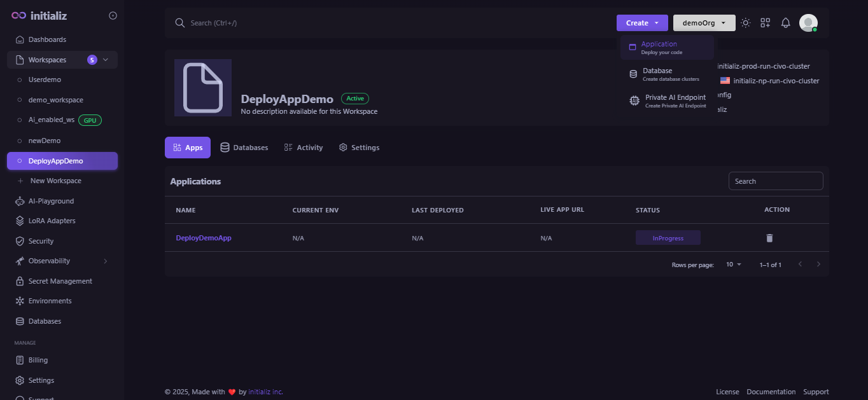Image resolution: width=868 pixels, height=400 pixels.
Task: Open the apps grid shortcut icon
Action: (x=766, y=23)
